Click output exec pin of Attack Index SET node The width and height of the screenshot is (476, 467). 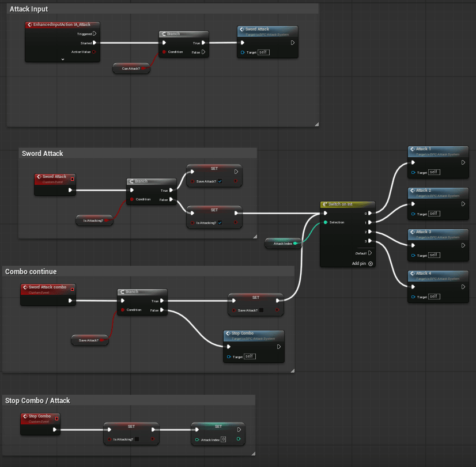(239, 430)
